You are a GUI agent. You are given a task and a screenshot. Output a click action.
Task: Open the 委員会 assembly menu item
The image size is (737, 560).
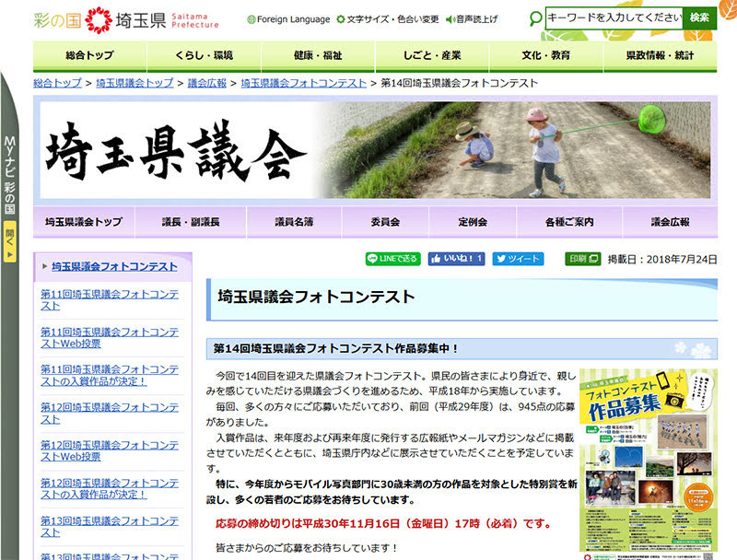coord(385,222)
